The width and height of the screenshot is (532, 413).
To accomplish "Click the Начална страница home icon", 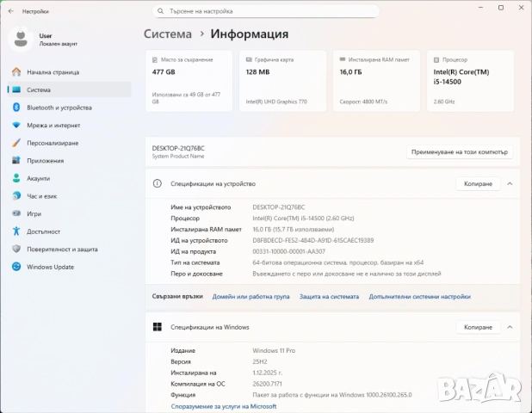I will click(x=16, y=72).
